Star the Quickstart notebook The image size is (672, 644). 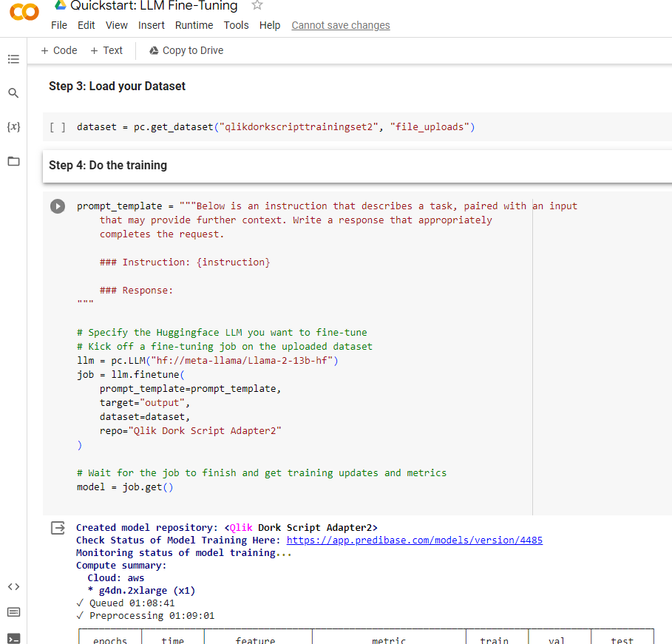coord(257,5)
